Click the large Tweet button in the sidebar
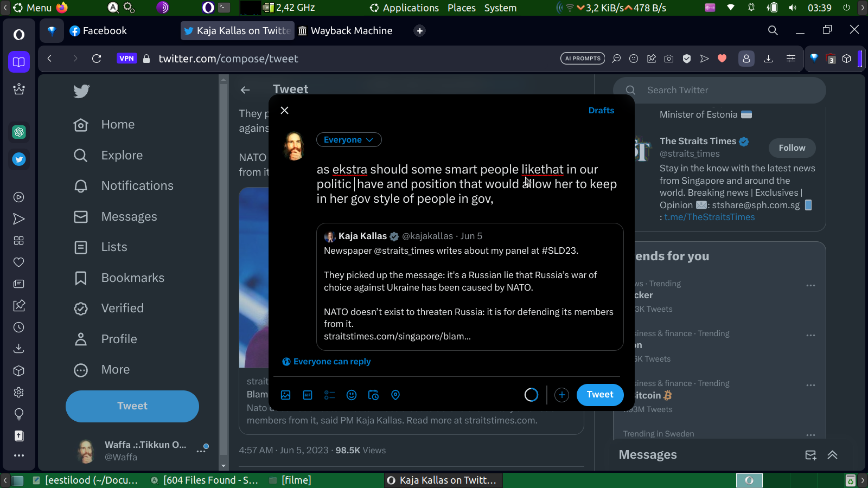868x488 pixels. click(x=132, y=406)
